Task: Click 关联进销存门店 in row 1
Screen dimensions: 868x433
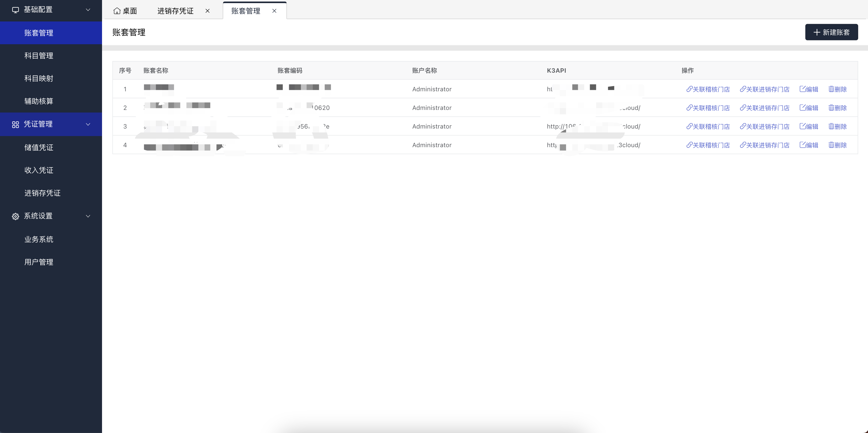Action: pyautogui.click(x=765, y=89)
